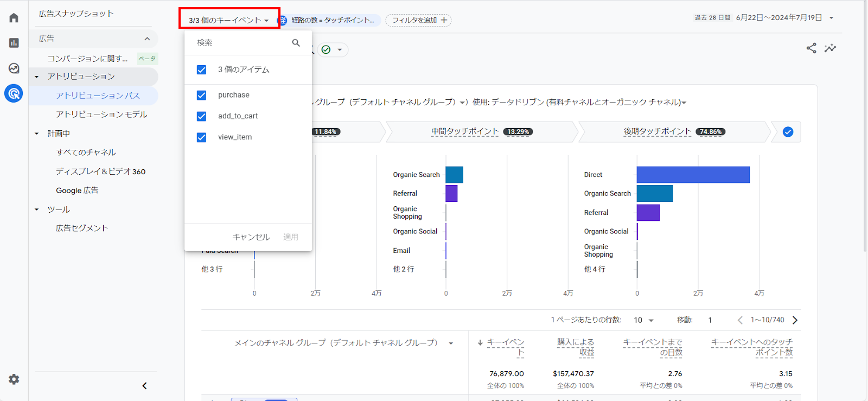Screen dimensions: 868x401
Task: Click the キーイベントへのタッチポイント数 column header
Action: (752, 347)
